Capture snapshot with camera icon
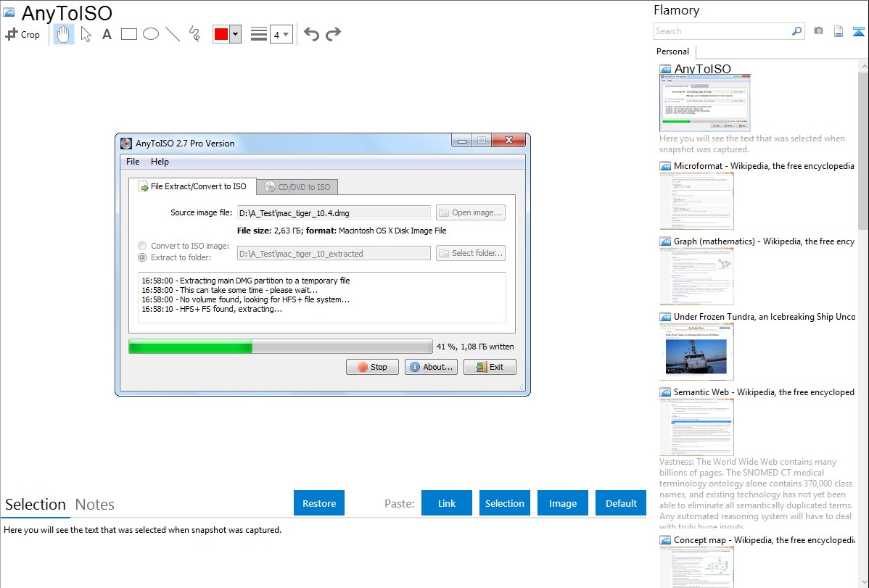 tap(818, 31)
